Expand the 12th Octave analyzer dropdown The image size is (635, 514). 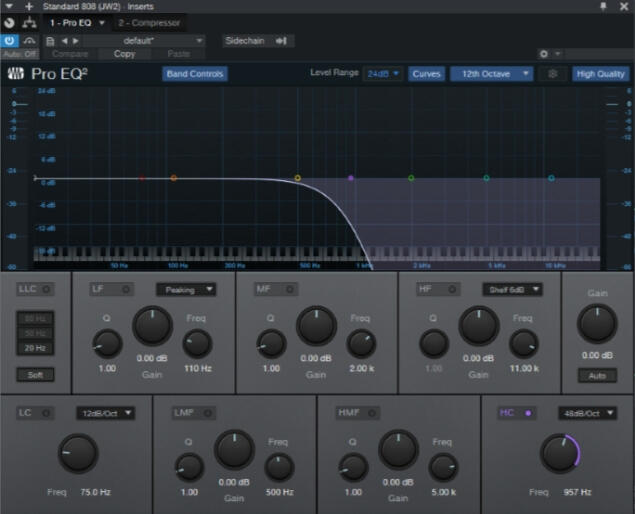[x=491, y=74]
